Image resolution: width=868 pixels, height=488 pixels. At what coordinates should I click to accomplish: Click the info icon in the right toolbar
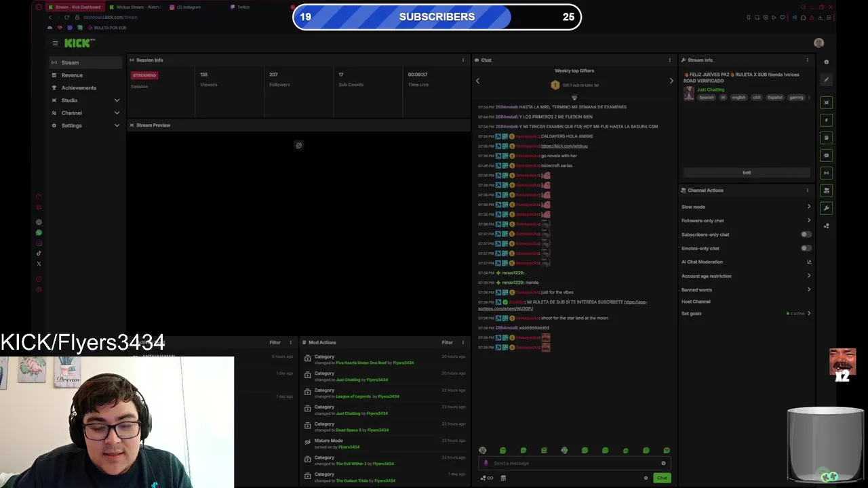coord(826,62)
